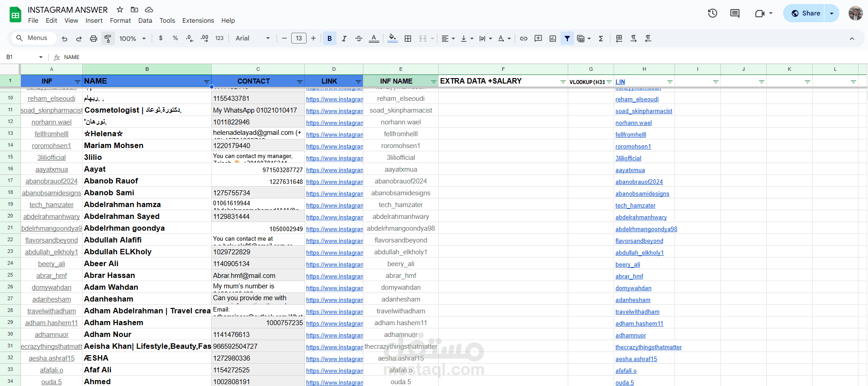Star the INSTAGRAM ANSWER document
The height and width of the screenshot is (386, 868).
pos(120,10)
